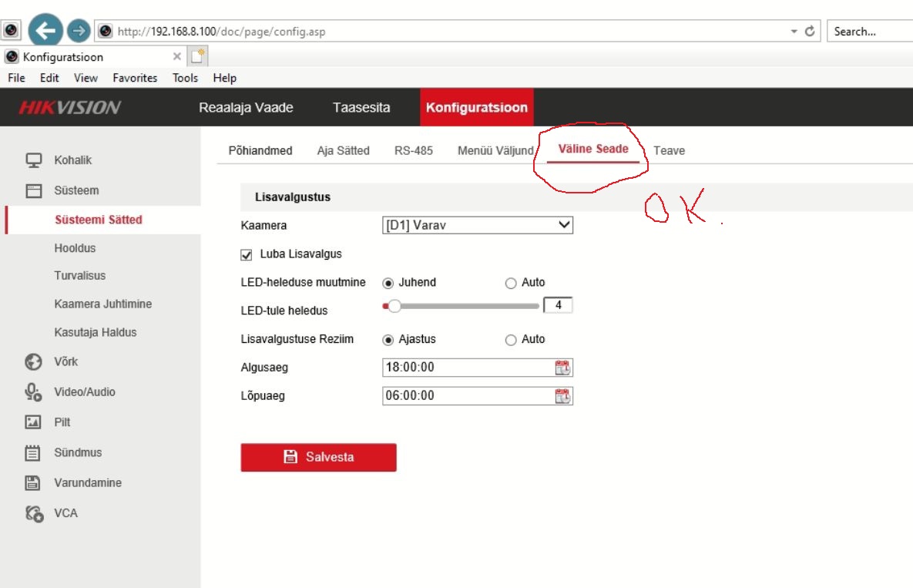Screen dimensions: 913x588
Task: Click the Varundamine floppy disk icon
Action: click(33, 483)
